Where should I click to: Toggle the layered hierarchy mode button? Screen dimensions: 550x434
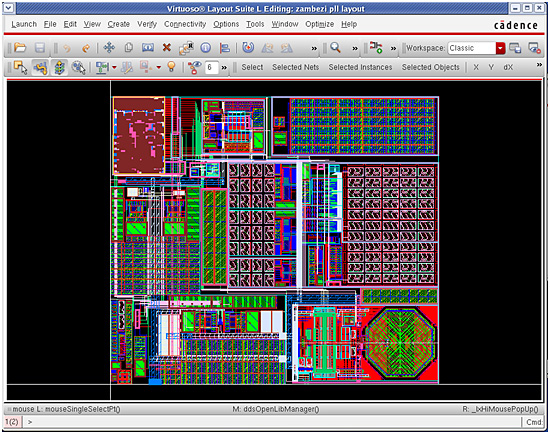coord(59,67)
